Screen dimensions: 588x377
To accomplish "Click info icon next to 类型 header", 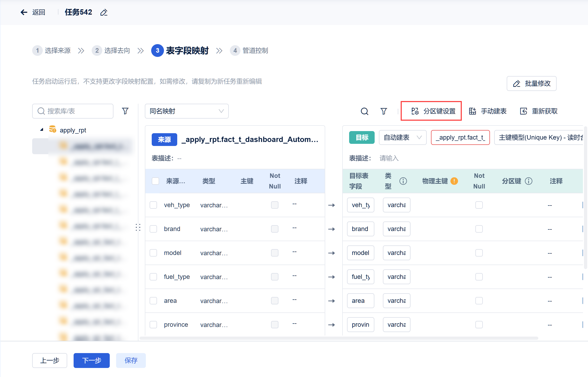I will point(403,181).
